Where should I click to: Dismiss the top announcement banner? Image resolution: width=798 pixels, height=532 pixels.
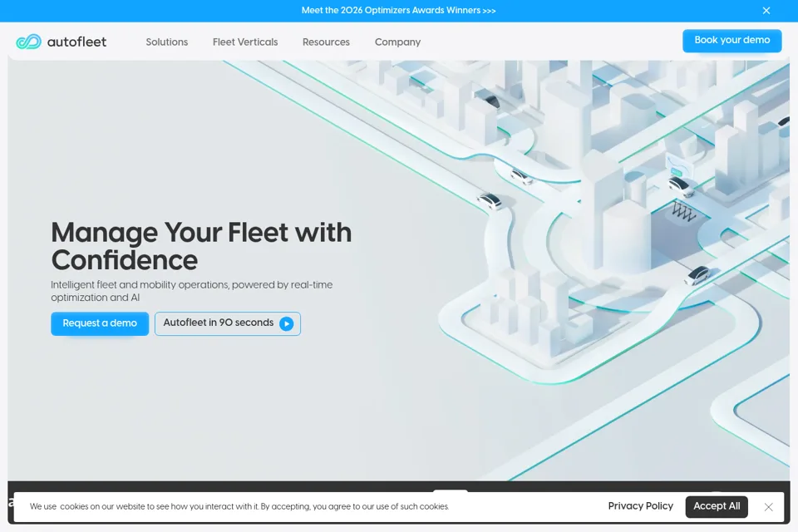[x=766, y=11]
